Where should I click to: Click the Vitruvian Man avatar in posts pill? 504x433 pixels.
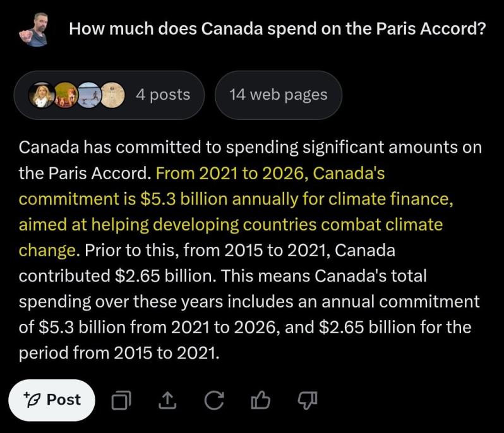tap(112, 95)
